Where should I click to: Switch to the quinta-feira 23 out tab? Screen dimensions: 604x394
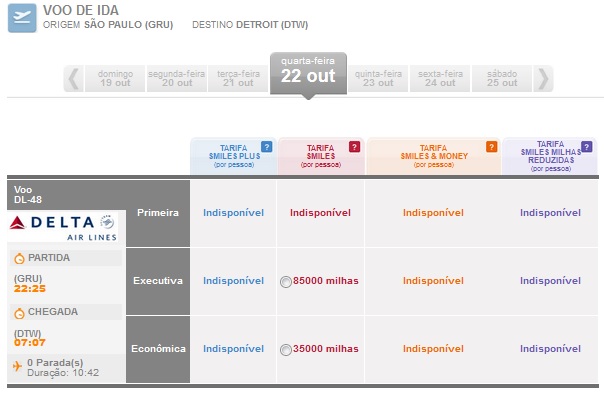click(378, 79)
